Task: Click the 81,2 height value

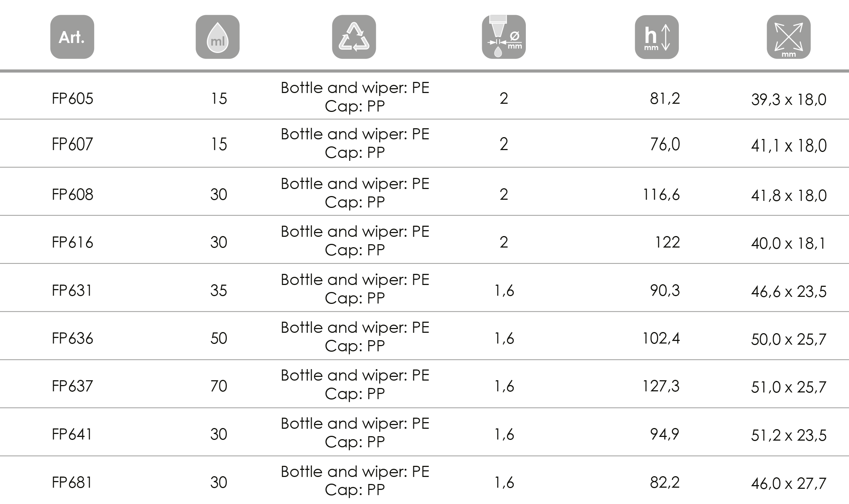Action: (665, 99)
